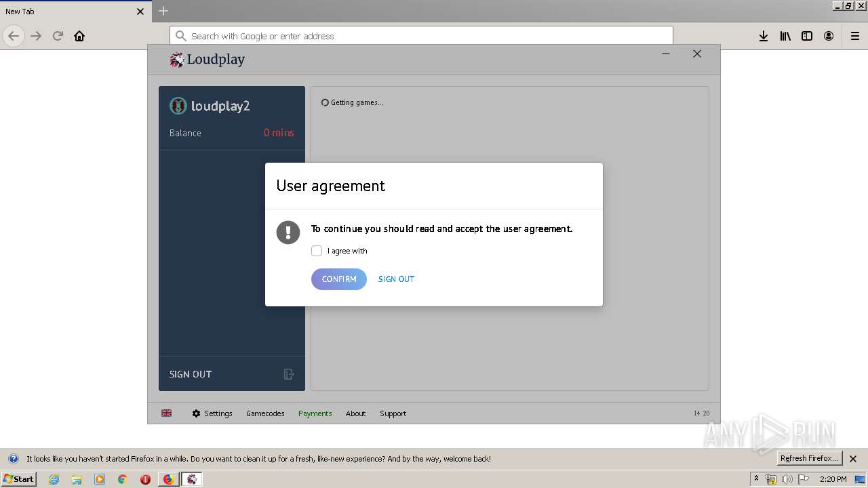Click the sidebar SIGN OUT exit icon
Viewport: 868px width, 488px height.
[x=289, y=374]
